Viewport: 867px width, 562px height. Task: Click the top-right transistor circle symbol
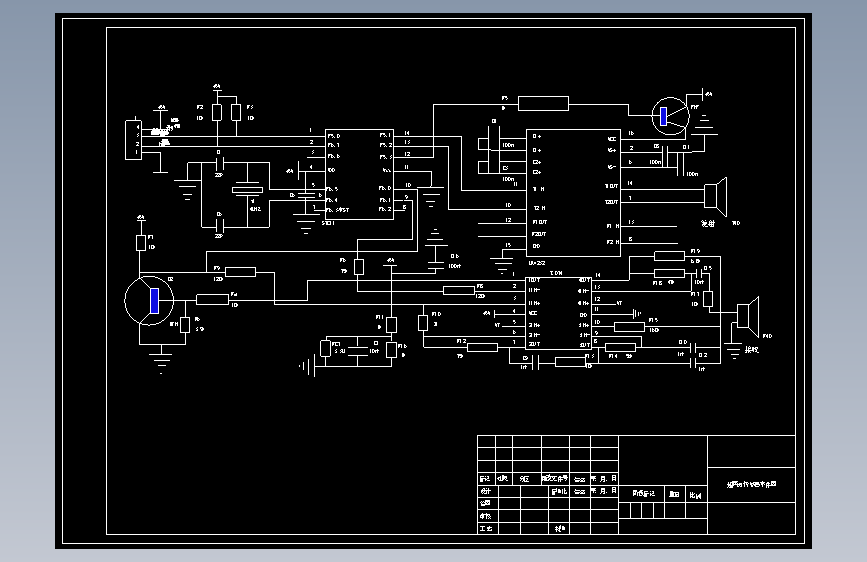pos(670,116)
